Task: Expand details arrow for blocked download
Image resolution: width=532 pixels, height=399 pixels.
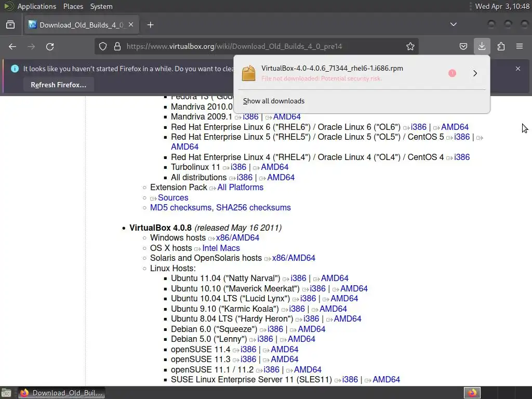Action: coord(475,73)
